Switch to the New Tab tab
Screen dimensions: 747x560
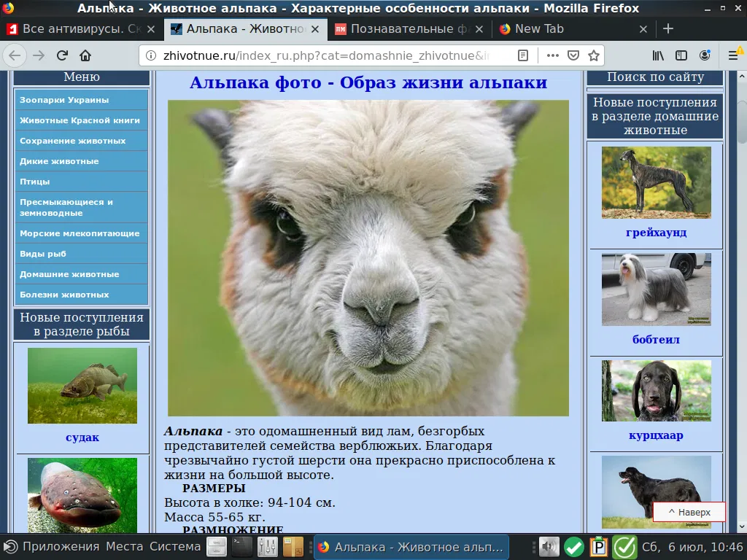pyautogui.click(x=573, y=29)
